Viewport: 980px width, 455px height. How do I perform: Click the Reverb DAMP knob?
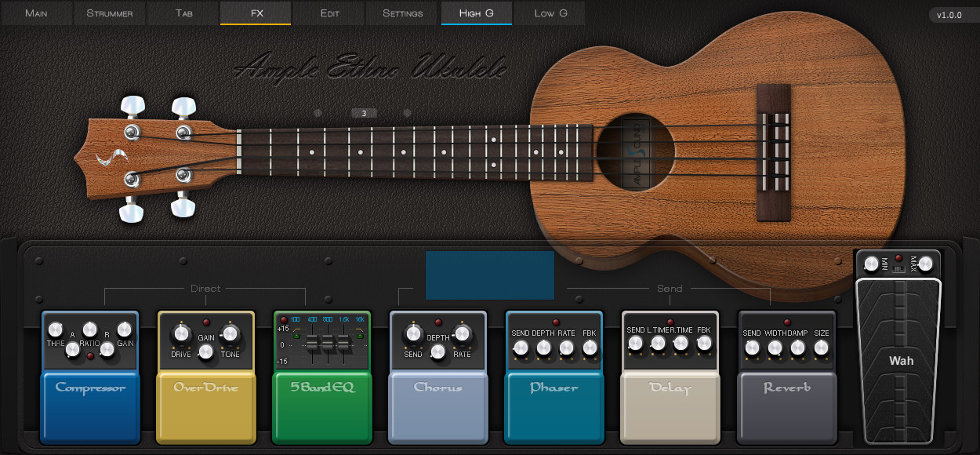click(x=797, y=348)
